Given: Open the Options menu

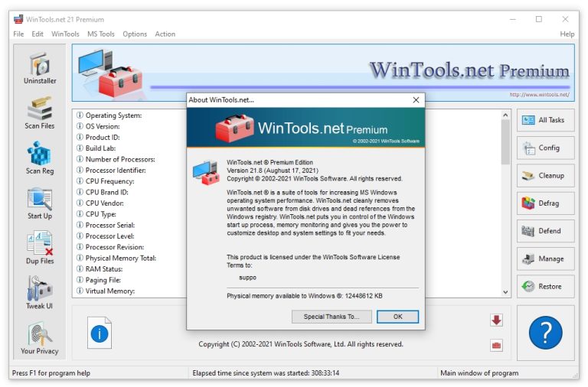Looking at the screenshot, I should click(135, 34).
